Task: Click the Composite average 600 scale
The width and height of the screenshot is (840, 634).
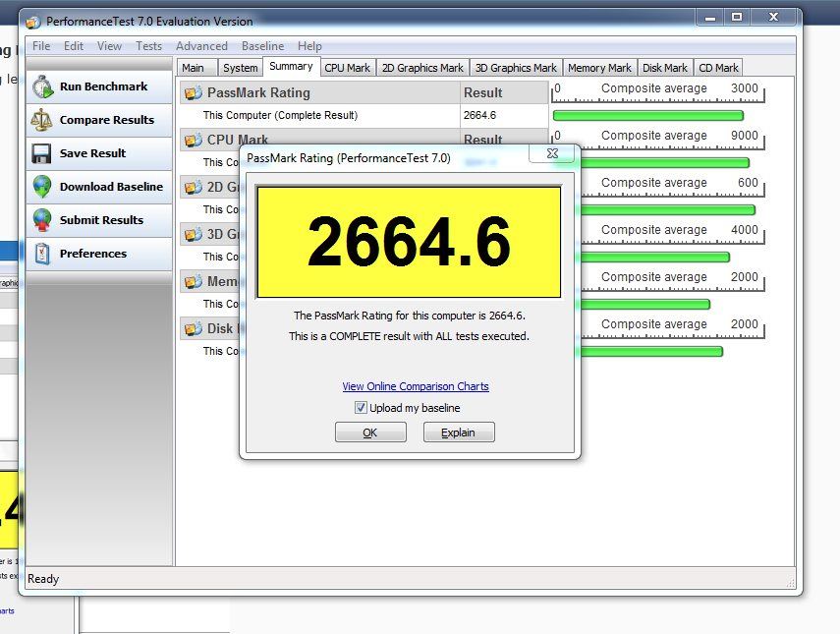Action: click(673, 186)
